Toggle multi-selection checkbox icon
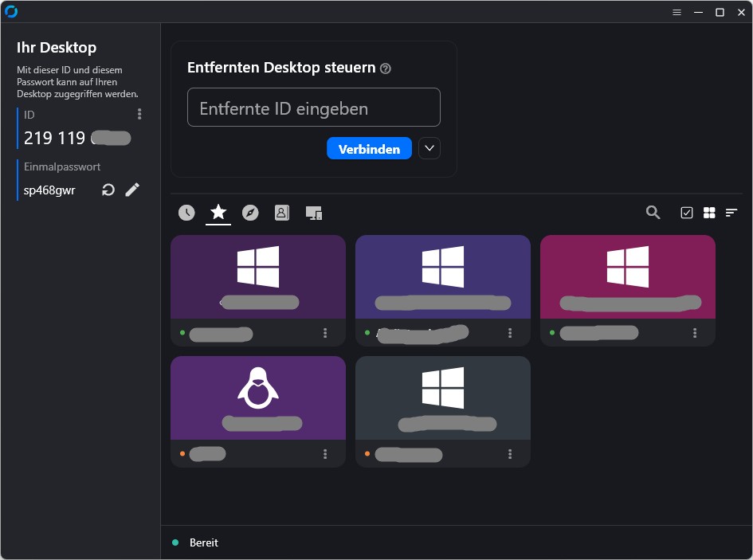The width and height of the screenshot is (753, 560). [x=687, y=212]
